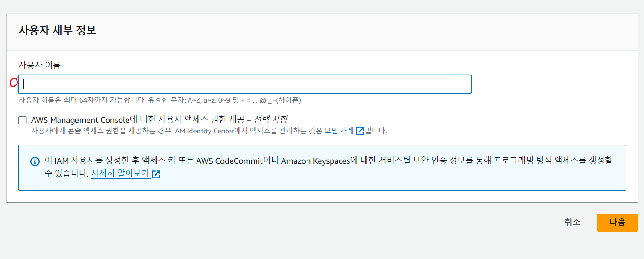Image resolution: width=644 pixels, height=259 pixels.
Task: Select the 사용자 세부 정보 heading
Action: 57,31
